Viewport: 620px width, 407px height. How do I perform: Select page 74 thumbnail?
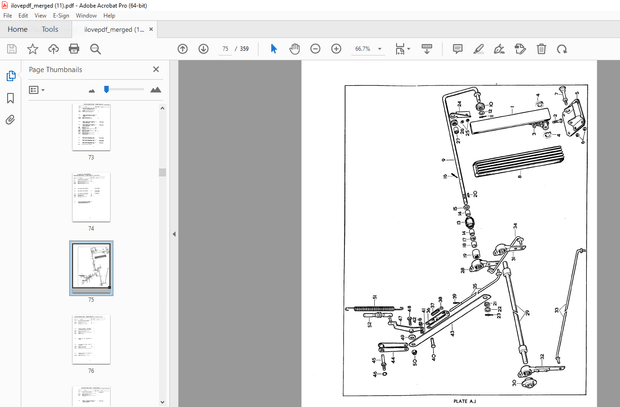pyautogui.click(x=91, y=197)
